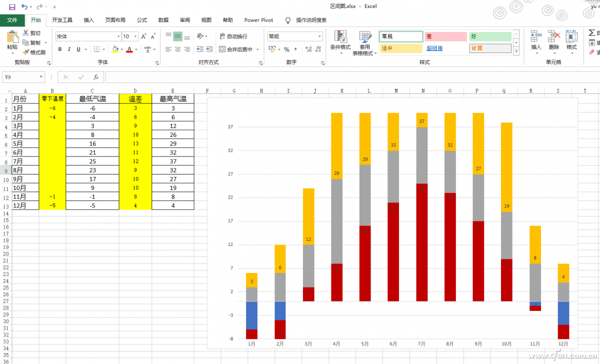600x364 pixels.
Task: Switch to the 页面布局 tab
Action: (x=115, y=20)
